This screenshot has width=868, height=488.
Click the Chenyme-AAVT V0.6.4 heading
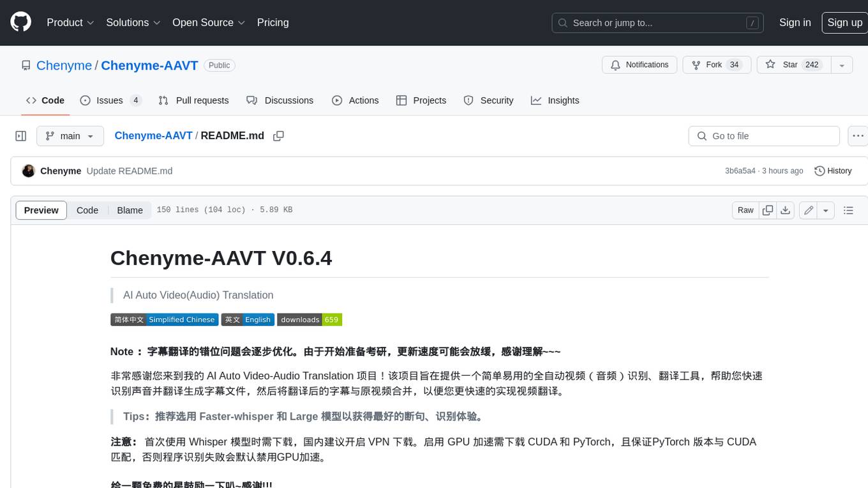coord(221,258)
